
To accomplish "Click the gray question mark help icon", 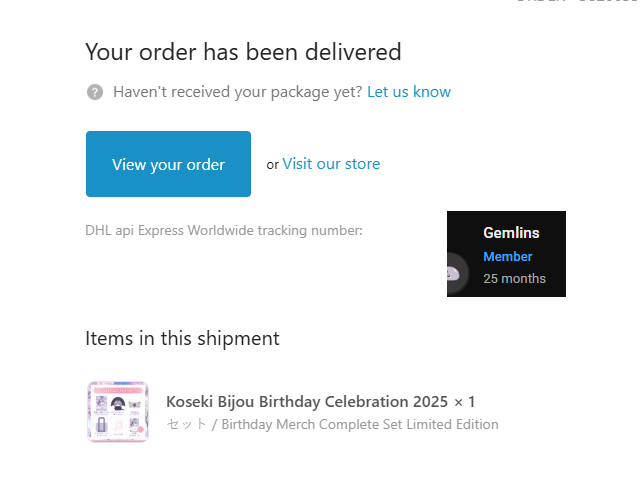I will (95, 92).
